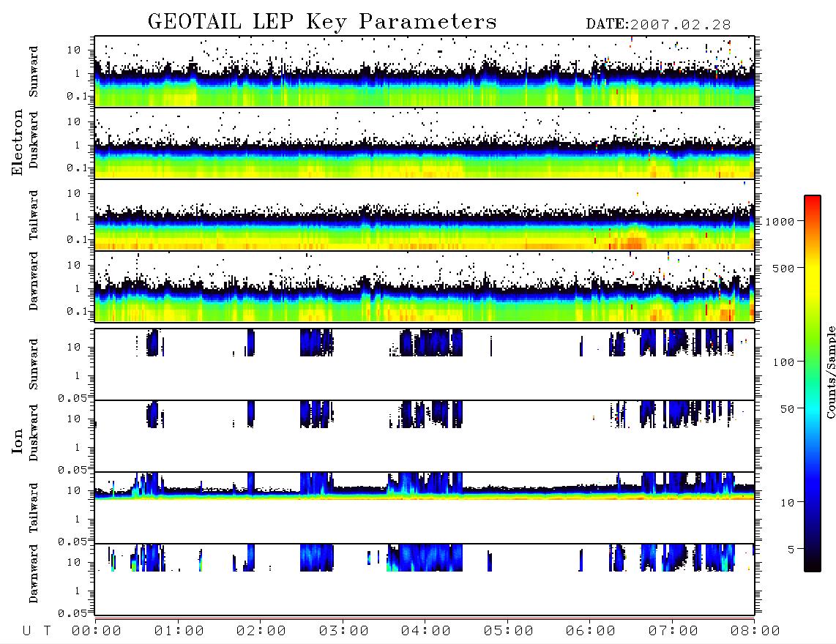The height and width of the screenshot is (644, 836).
Task: Click the Ion Duskward panel label
Action: click(34, 433)
